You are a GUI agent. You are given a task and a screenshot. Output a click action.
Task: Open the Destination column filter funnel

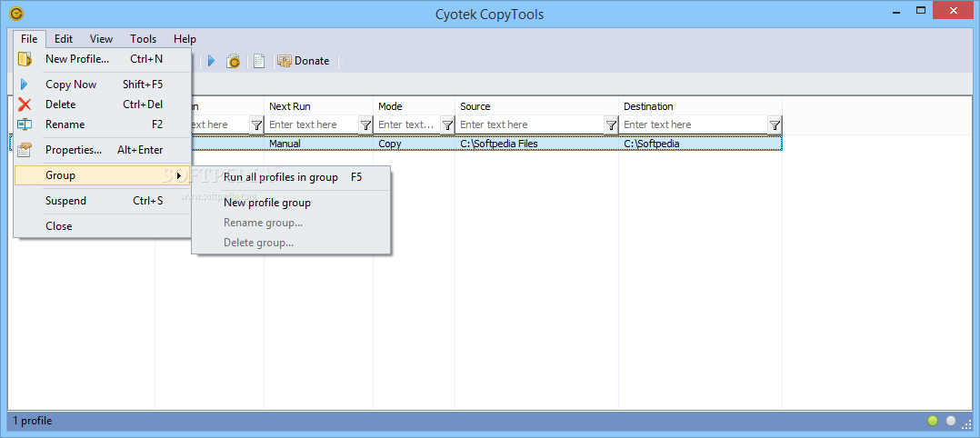tap(775, 125)
